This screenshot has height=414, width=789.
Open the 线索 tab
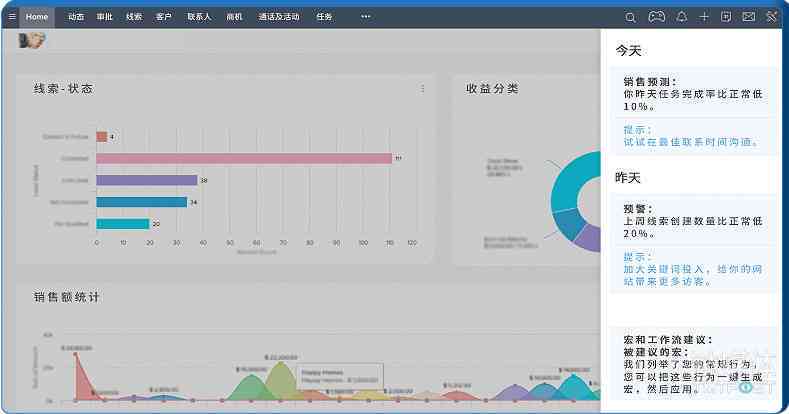[134, 17]
